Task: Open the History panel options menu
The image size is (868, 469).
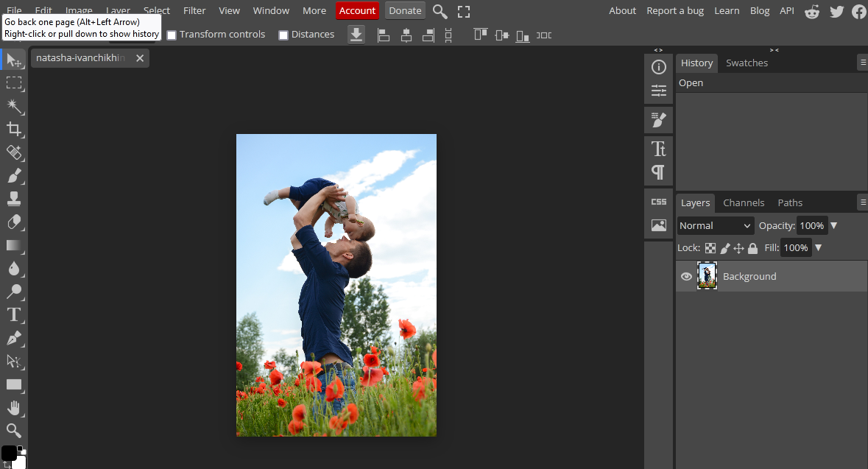Action: click(863, 63)
